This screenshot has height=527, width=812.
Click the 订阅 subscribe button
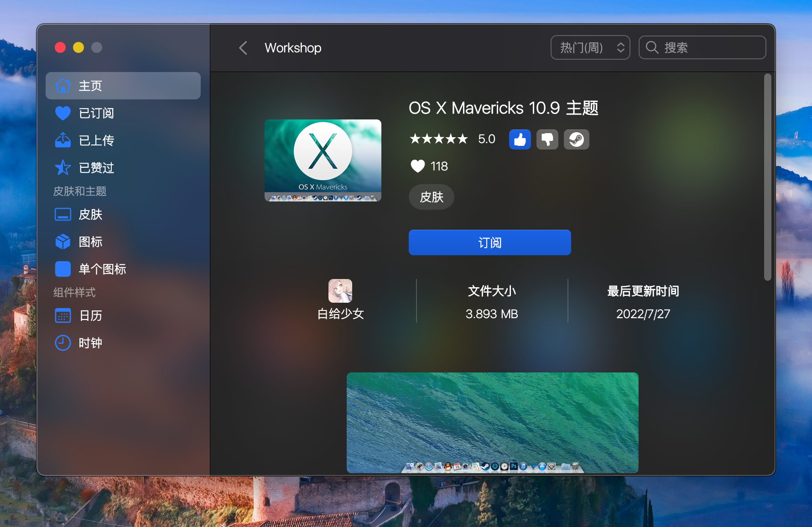coord(490,243)
